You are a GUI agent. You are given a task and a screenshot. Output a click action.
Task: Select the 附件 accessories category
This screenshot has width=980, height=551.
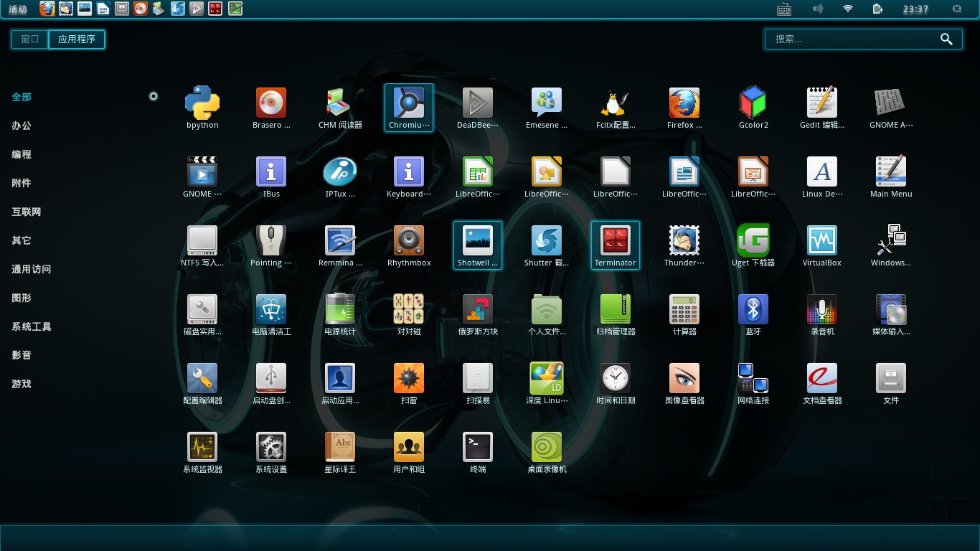22,183
